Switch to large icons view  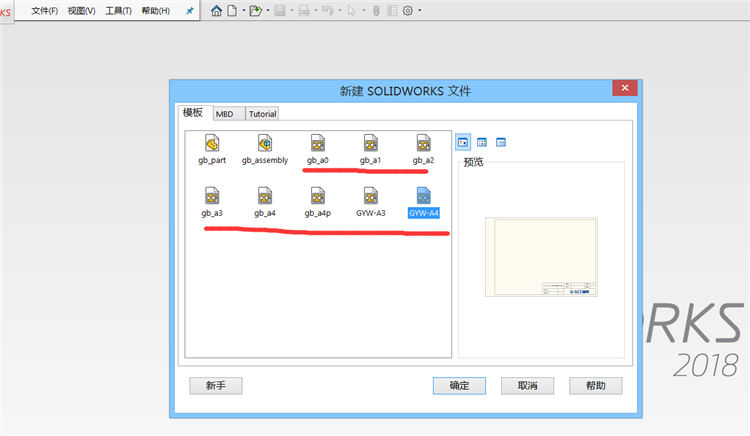tap(463, 142)
